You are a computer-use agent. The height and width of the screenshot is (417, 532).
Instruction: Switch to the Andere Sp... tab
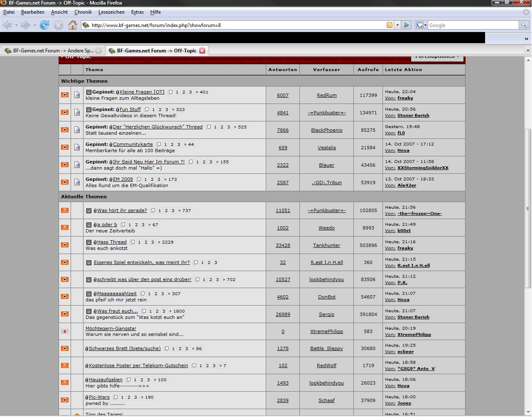(52, 51)
